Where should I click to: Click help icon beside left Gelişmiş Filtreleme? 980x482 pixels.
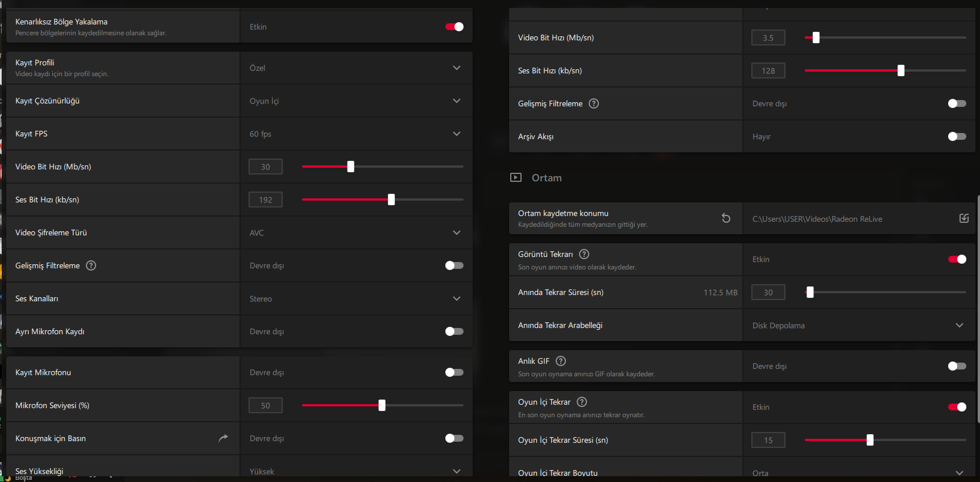pyautogui.click(x=91, y=265)
